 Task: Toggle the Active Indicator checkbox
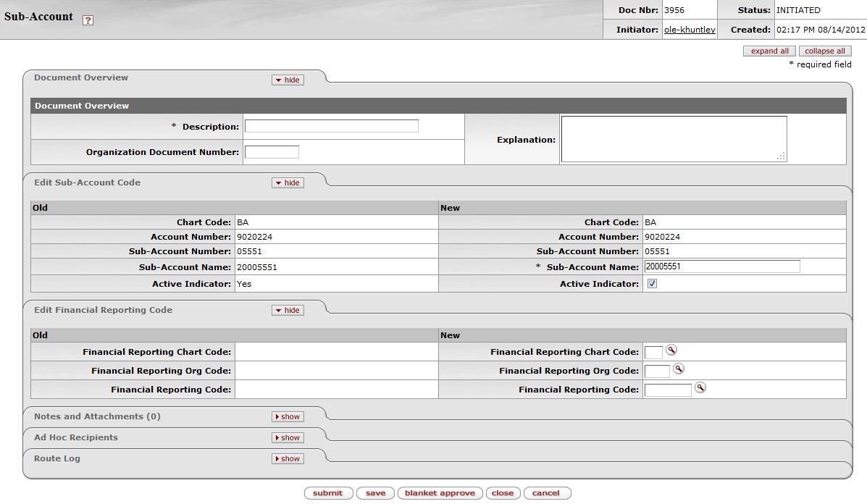652,285
